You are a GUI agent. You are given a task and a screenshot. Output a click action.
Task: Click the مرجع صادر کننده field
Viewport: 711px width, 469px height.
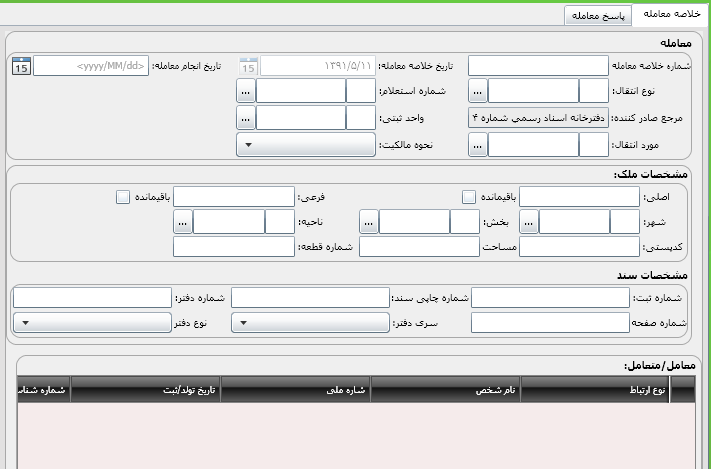538,118
